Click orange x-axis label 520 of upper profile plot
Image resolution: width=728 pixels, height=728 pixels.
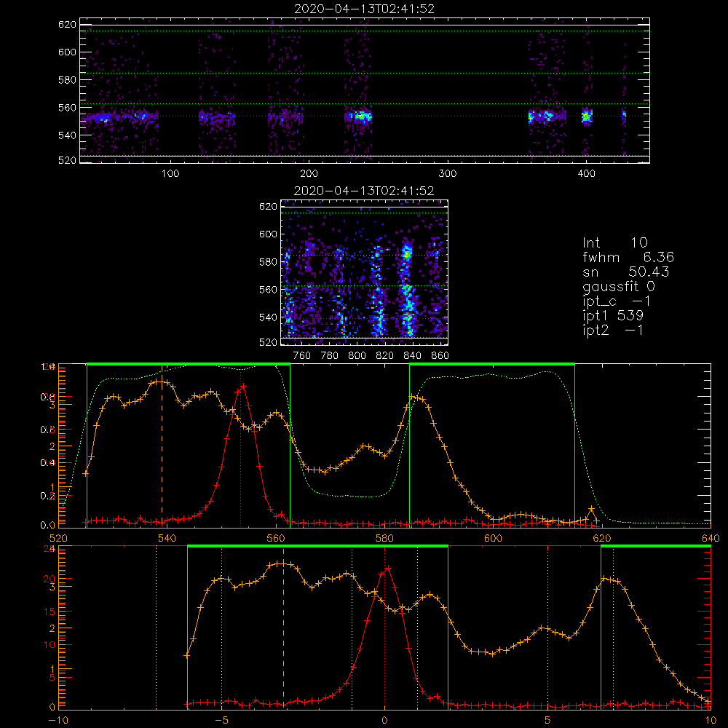coord(58,538)
